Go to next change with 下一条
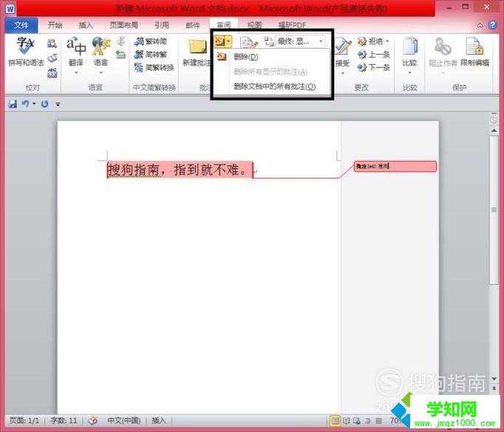 374,67
